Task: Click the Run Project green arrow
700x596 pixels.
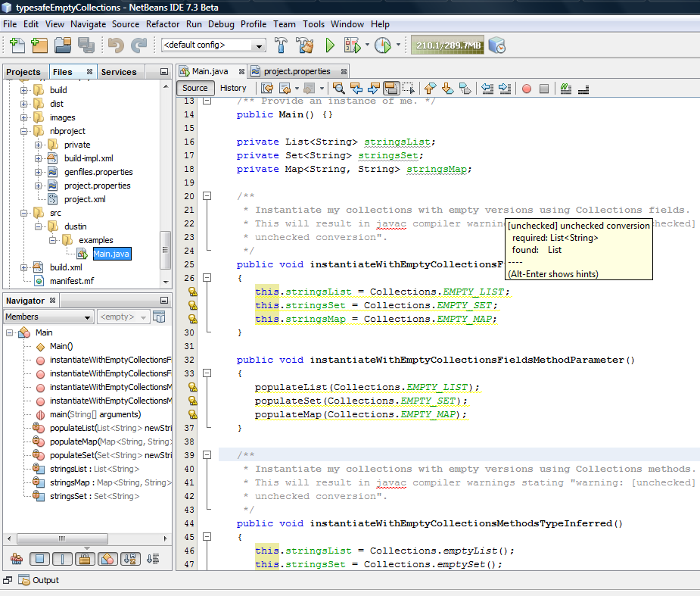Action: click(x=330, y=45)
